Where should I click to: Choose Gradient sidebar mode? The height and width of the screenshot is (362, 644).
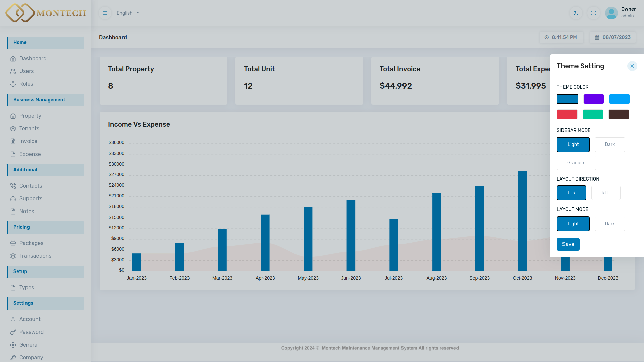576,163
